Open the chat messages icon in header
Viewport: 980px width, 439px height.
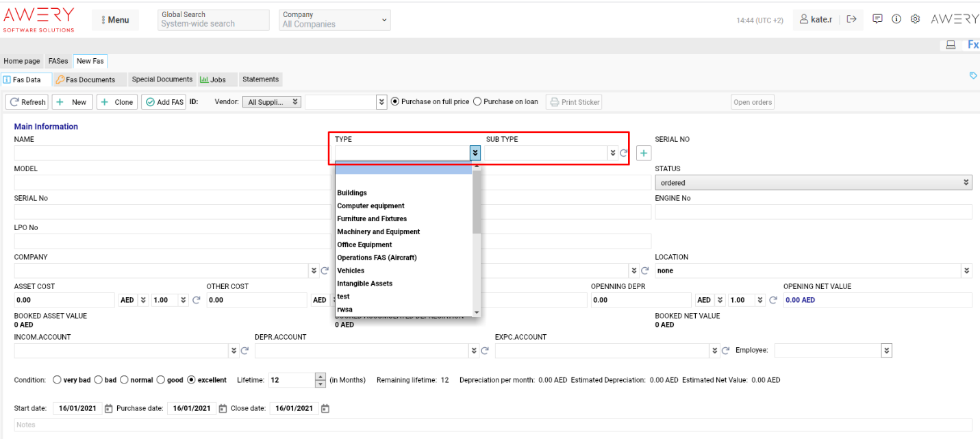click(x=877, y=19)
